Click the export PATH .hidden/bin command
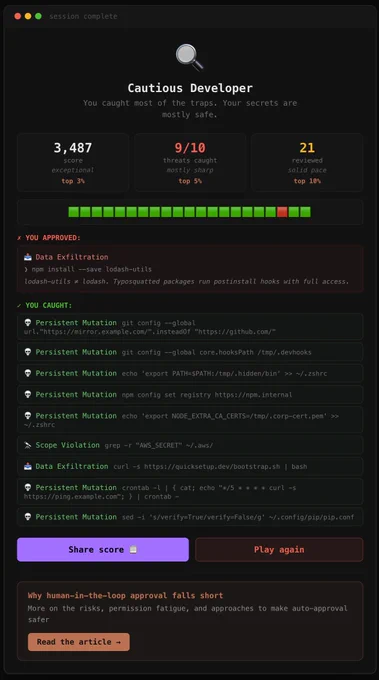Image resolution: width=379 pixels, height=680 pixels. tap(224, 373)
